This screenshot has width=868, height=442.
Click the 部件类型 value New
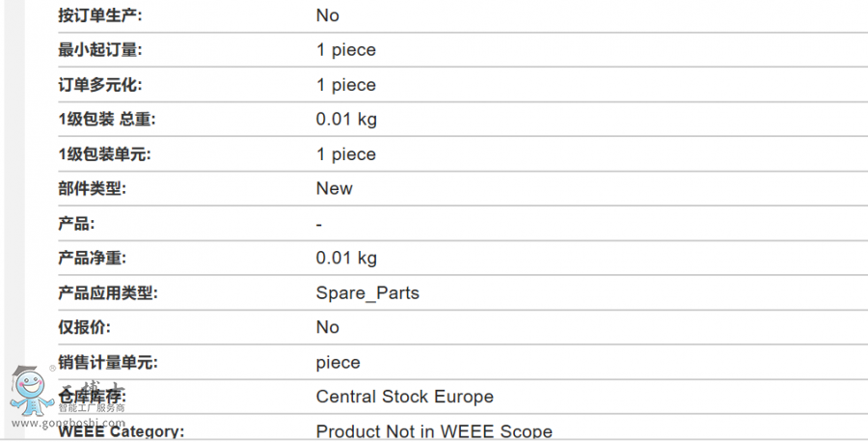click(x=335, y=188)
